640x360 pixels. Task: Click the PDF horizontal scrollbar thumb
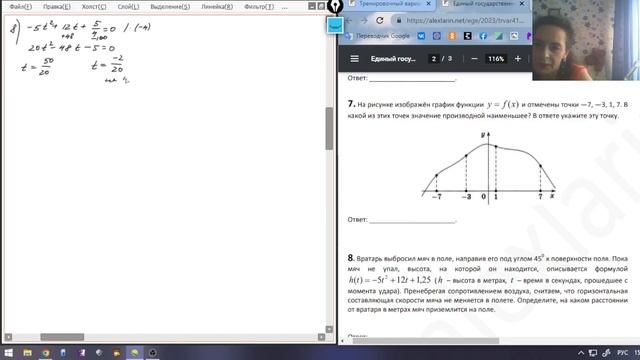(x=426, y=340)
